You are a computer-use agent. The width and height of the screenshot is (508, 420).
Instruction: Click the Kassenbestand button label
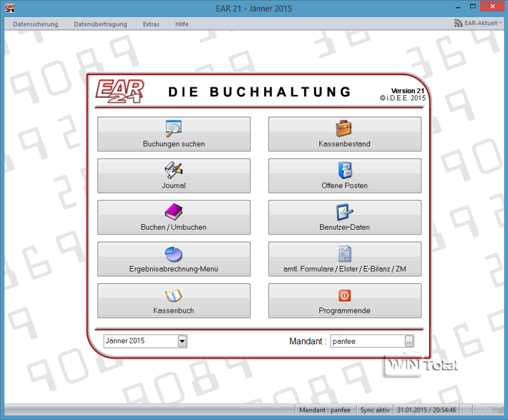344,144
